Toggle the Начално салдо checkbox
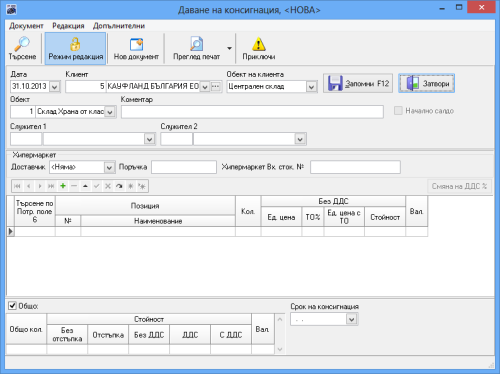 click(398, 111)
